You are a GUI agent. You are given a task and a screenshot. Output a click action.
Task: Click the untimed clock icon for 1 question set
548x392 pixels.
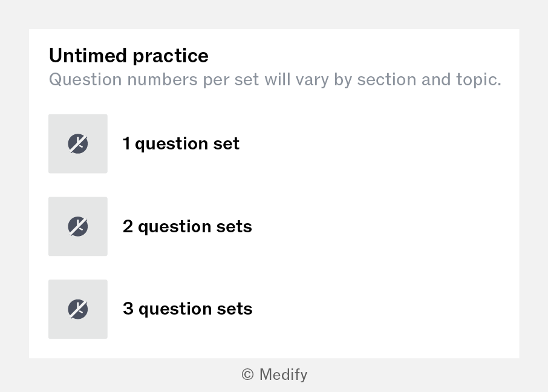(x=78, y=143)
